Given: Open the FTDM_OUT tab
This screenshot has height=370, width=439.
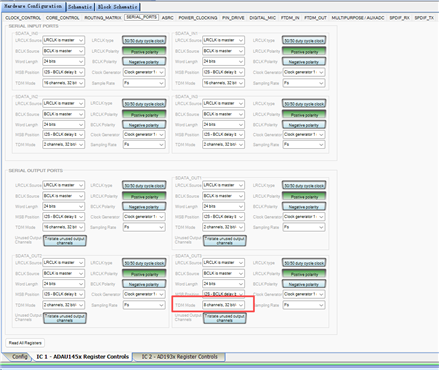Looking at the screenshot, I should pyautogui.click(x=315, y=18).
